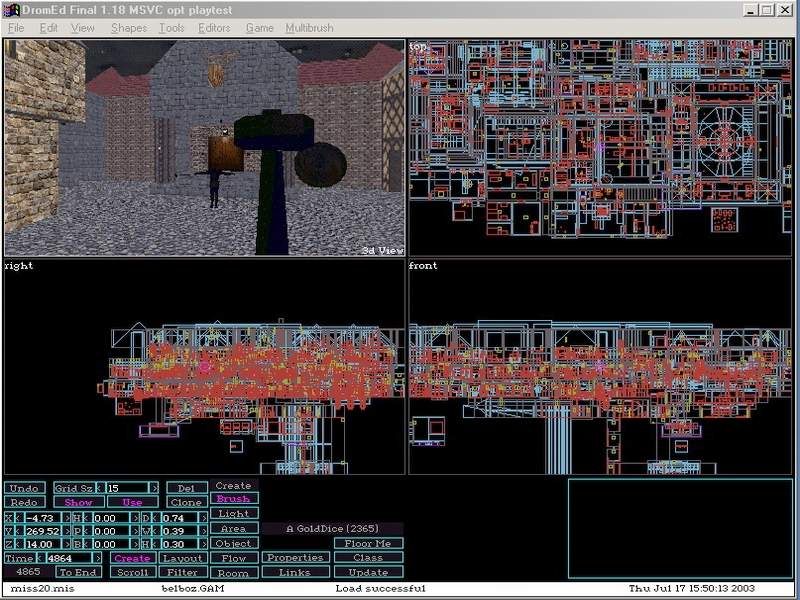Open object Properties
This screenshot has height=600, width=800.
coord(295,558)
